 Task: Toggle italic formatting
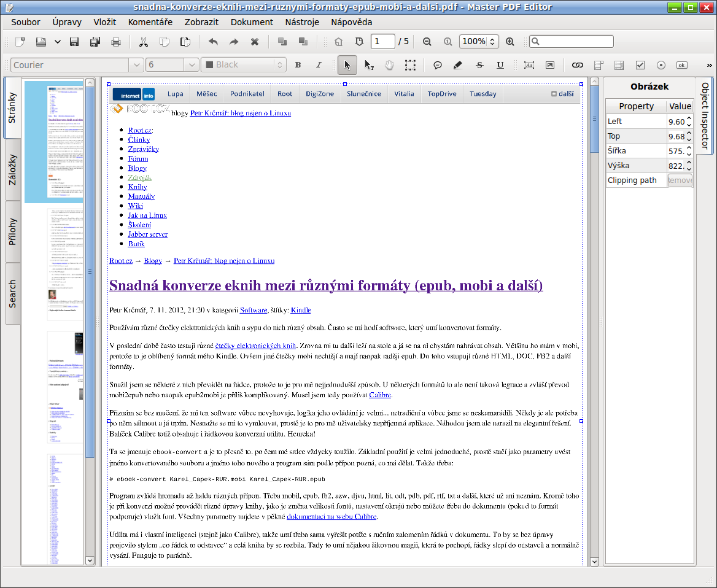pos(319,65)
